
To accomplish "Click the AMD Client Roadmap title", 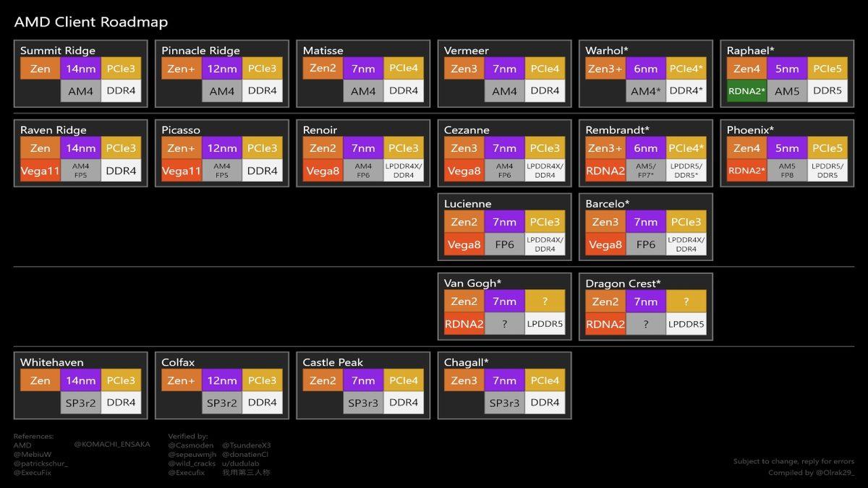I will (90, 22).
